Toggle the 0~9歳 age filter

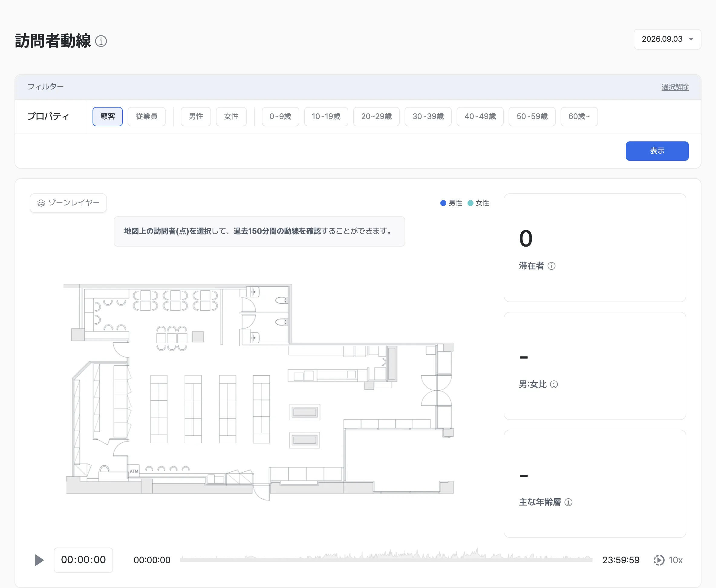click(280, 117)
